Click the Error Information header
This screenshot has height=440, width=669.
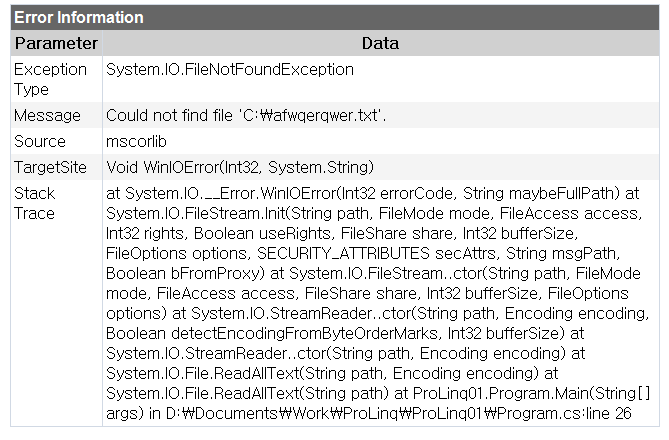pyautogui.click(x=79, y=17)
